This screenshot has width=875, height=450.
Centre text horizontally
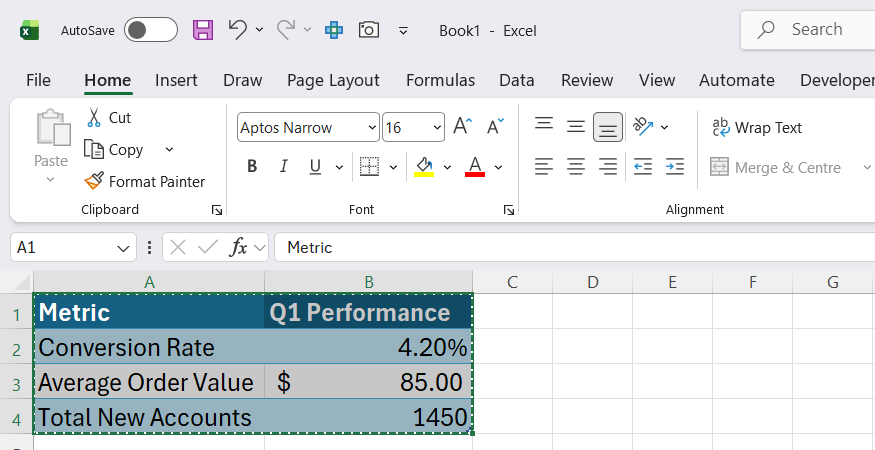pos(576,166)
